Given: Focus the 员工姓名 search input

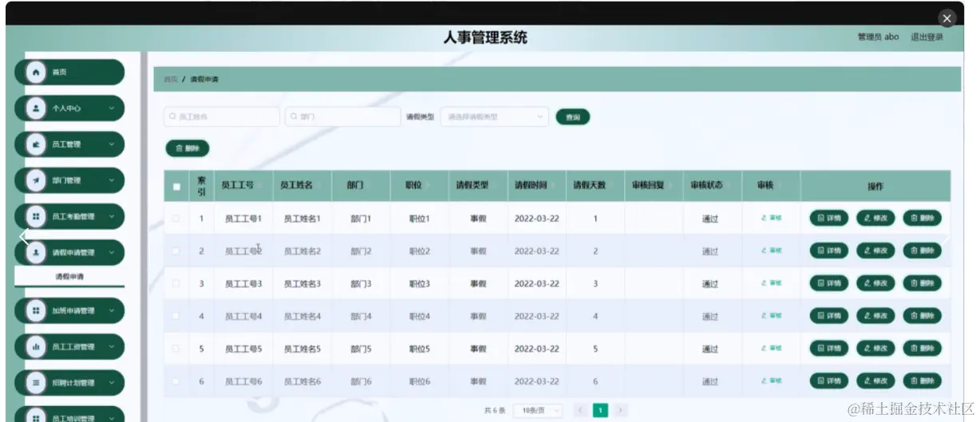Looking at the screenshot, I should point(222,116).
